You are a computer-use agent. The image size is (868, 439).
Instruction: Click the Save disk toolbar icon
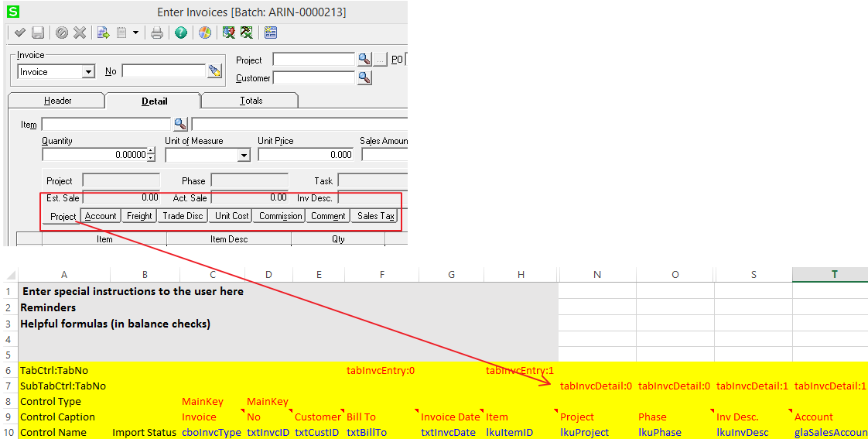pyautogui.click(x=37, y=33)
